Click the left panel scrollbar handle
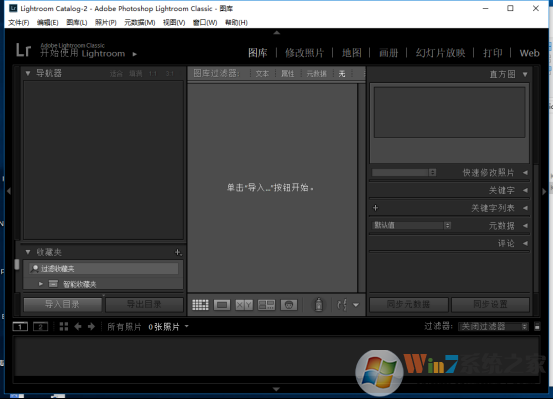The height and width of the screenshot is (399, 553). click(17, 265)
